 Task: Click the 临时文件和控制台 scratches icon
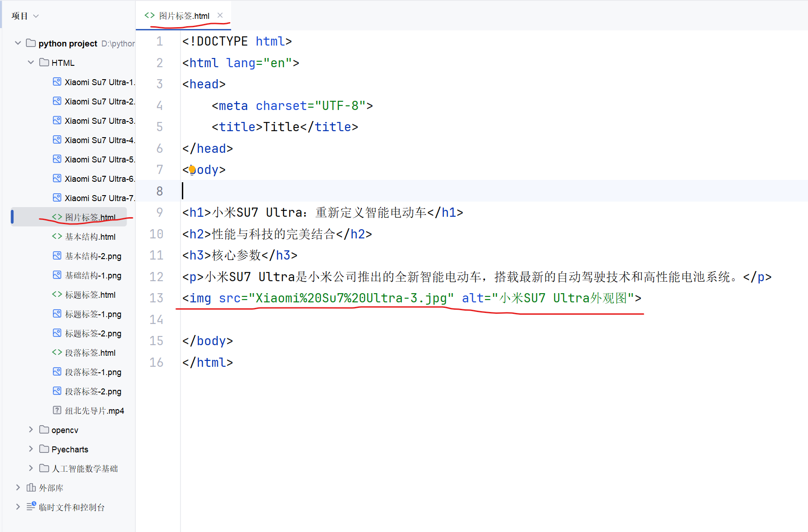point(31,507)
